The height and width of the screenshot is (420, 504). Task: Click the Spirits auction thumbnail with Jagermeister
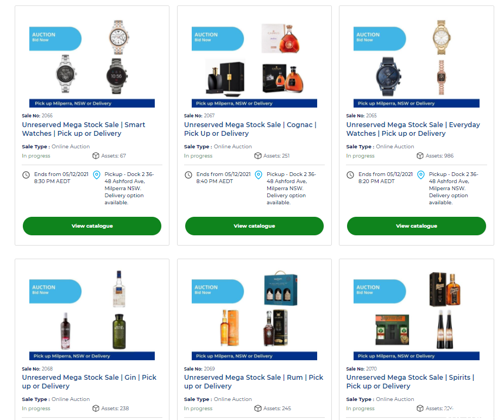[x=417, y=315]
